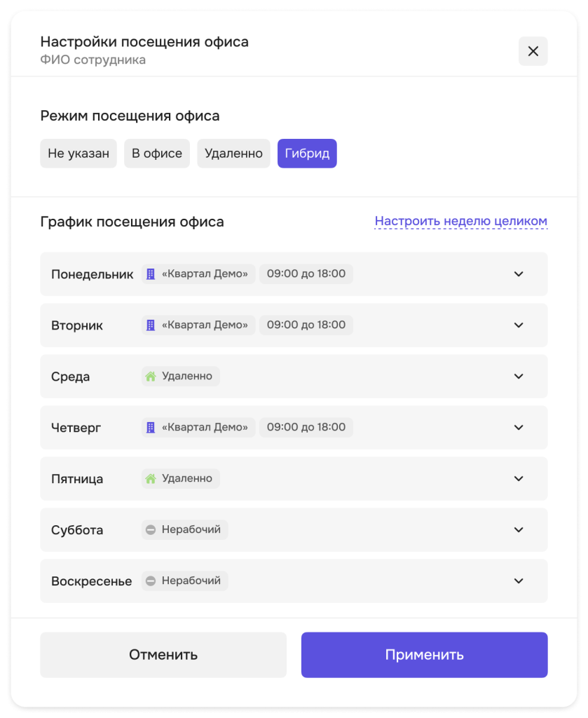Select the «Гибрид» attendance mode
588x718 pixels.
pyautogui.click(x=307, y=154)
